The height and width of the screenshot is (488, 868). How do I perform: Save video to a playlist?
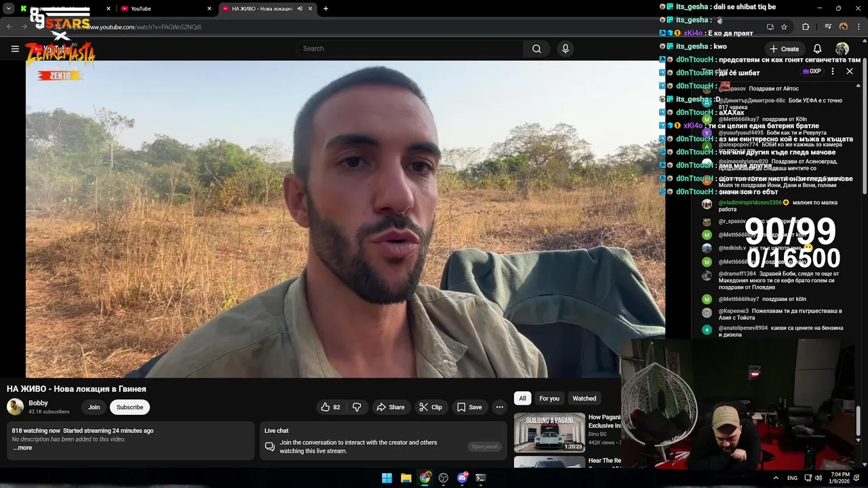click(469, 407)
